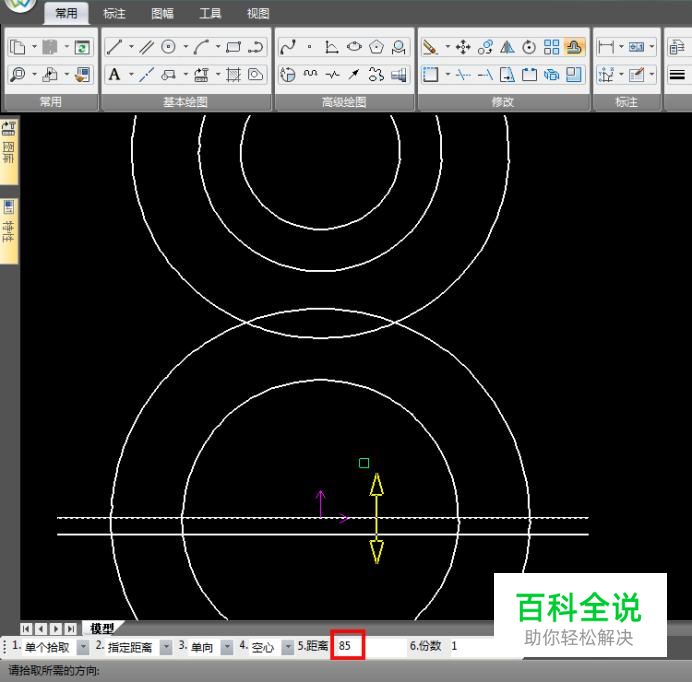This screenshot has width=692, height=682.
Task: Select the Circle drawing tool
Action: tap(169, 47)
